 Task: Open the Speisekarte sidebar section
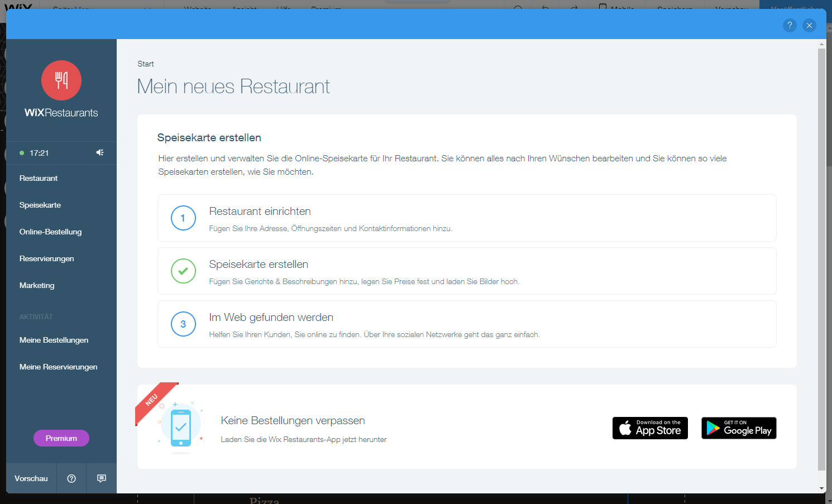coord(40,205)
